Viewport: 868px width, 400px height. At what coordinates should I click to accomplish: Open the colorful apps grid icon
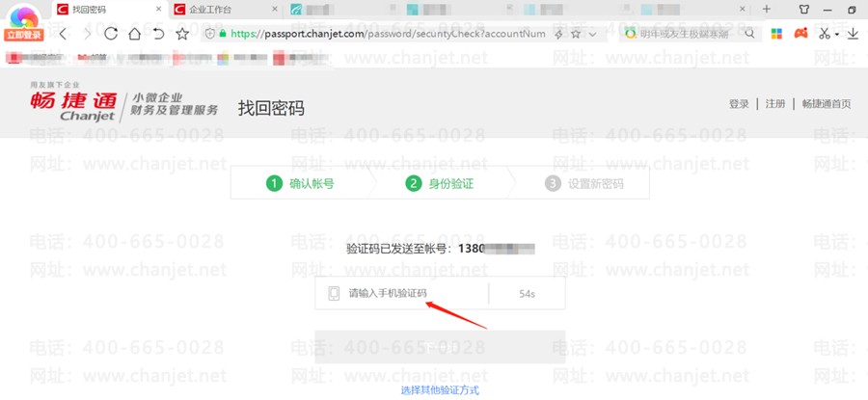tap(776, 34)
